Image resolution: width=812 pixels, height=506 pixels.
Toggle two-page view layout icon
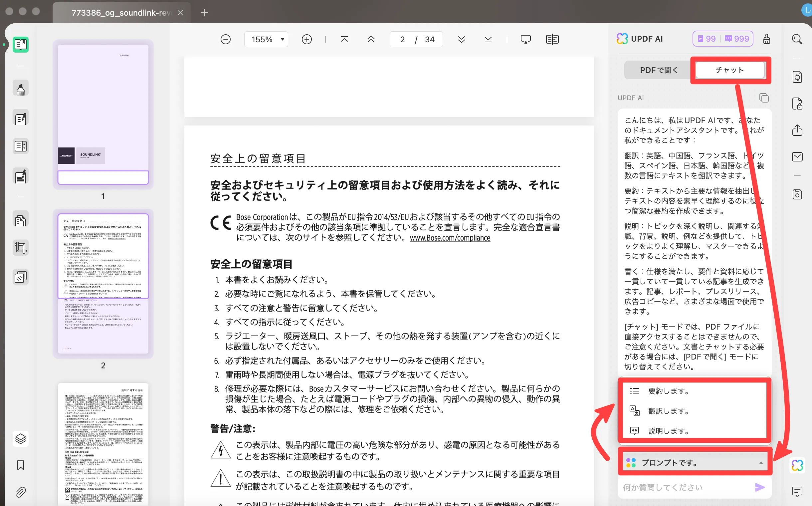(x=552, y=40)
